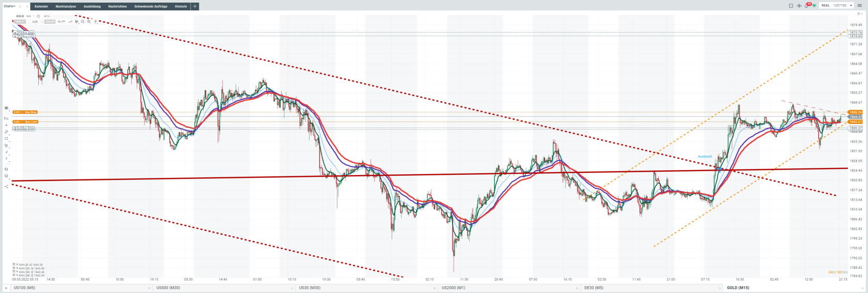Click the TP Buy Stop marker

point(24,33)
